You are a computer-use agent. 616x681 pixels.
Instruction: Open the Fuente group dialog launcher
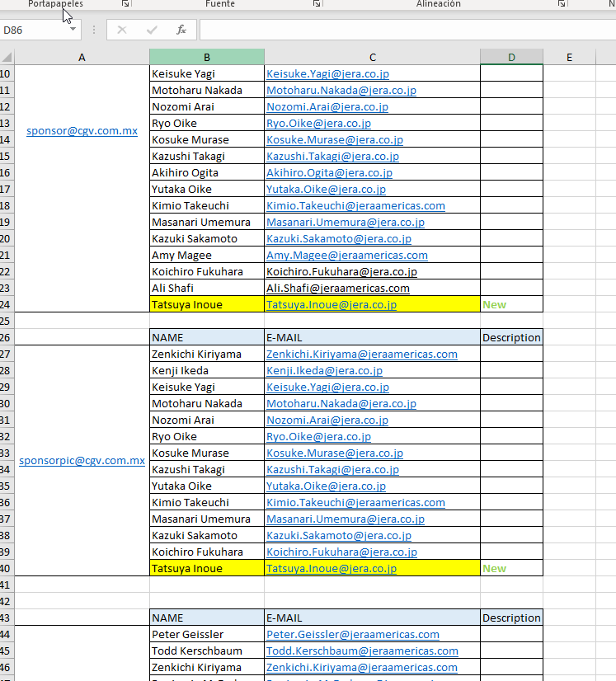pyautogui.click(x=317, y=4)
